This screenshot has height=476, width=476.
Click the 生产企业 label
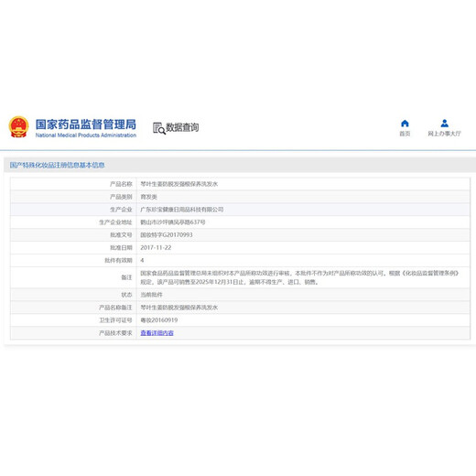[121, 210]
